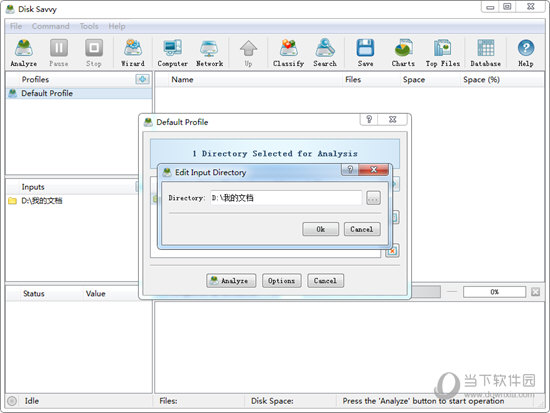This screenshot has height=413, width=550.
Task: Open the Help menu
Action: coord(117,26)
